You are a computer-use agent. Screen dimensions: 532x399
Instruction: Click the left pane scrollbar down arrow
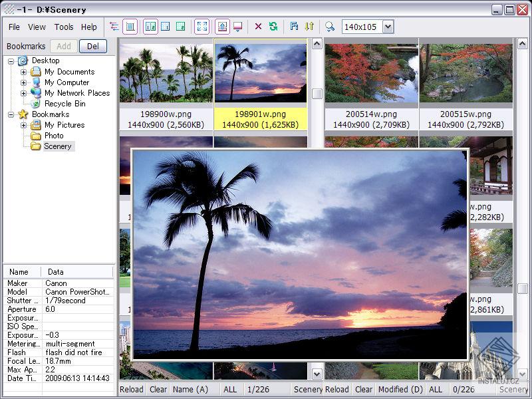point(317,374)
